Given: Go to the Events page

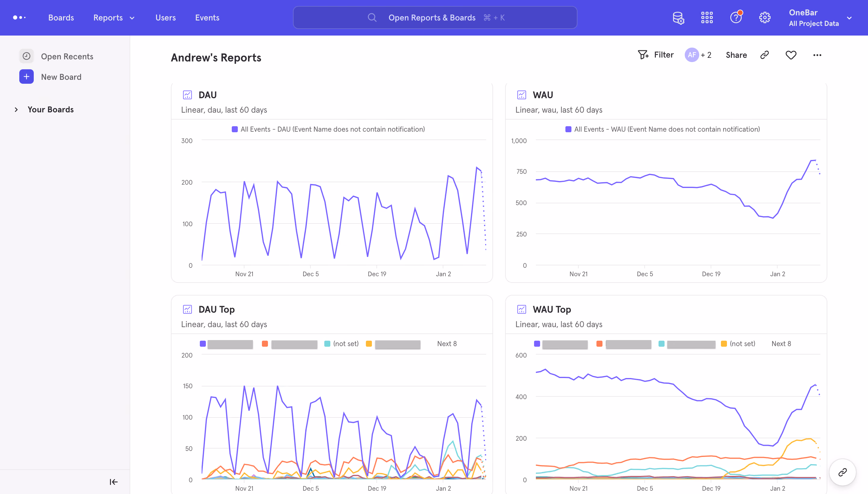Looking at the screenshot, I should [207, 18].
